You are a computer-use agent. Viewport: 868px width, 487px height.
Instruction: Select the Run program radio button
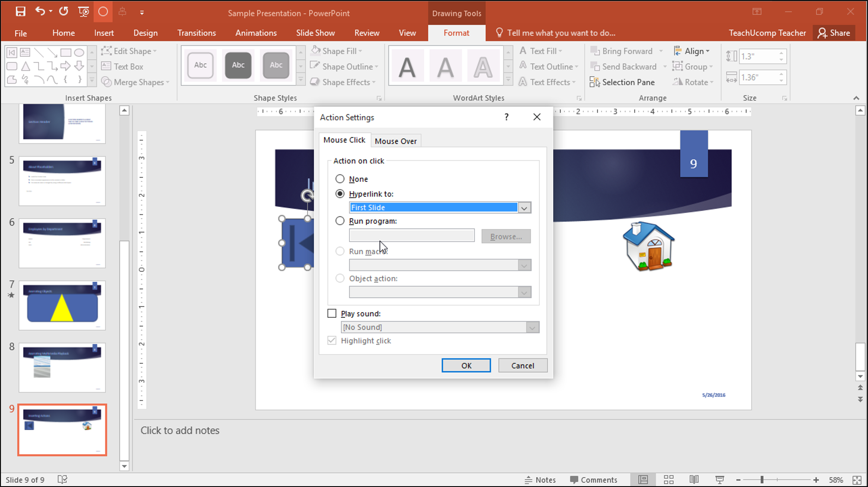coord(340,221)
